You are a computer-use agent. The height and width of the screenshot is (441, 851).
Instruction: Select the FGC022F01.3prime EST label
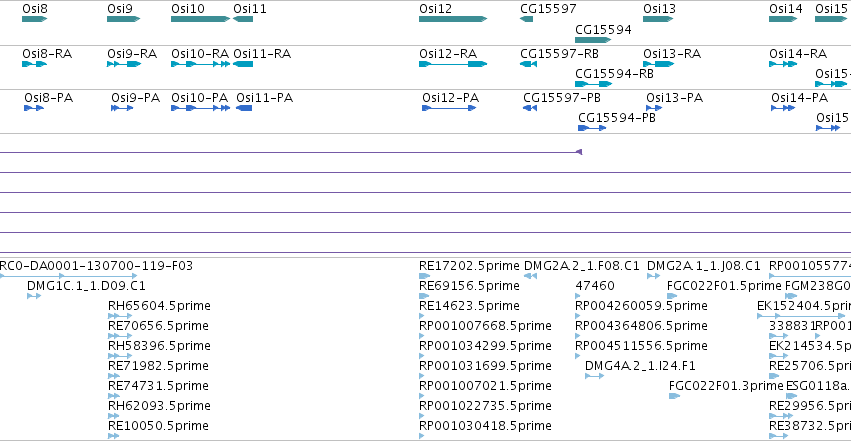point(726,386)
